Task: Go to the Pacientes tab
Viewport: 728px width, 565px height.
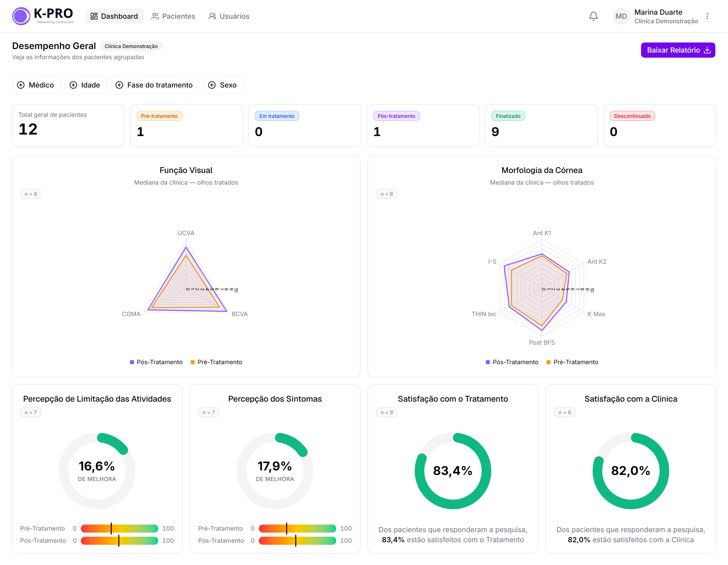Action: pos(173,16)
